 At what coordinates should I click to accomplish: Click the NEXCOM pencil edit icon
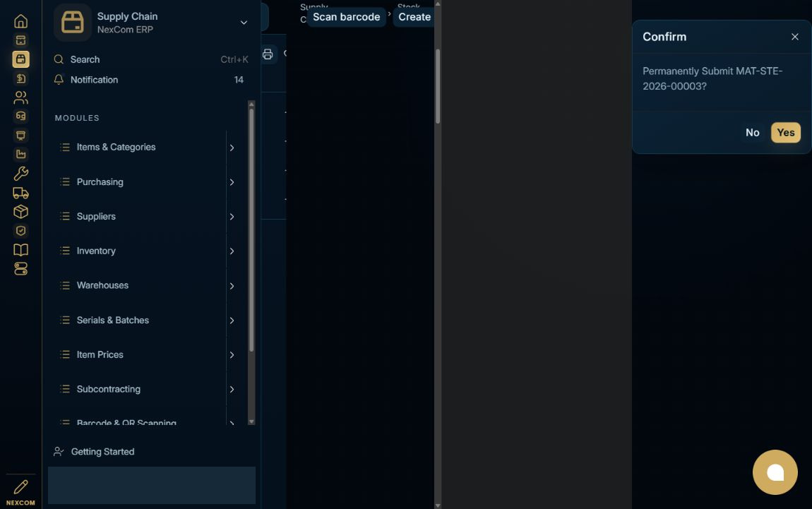[x=20, y=486]
